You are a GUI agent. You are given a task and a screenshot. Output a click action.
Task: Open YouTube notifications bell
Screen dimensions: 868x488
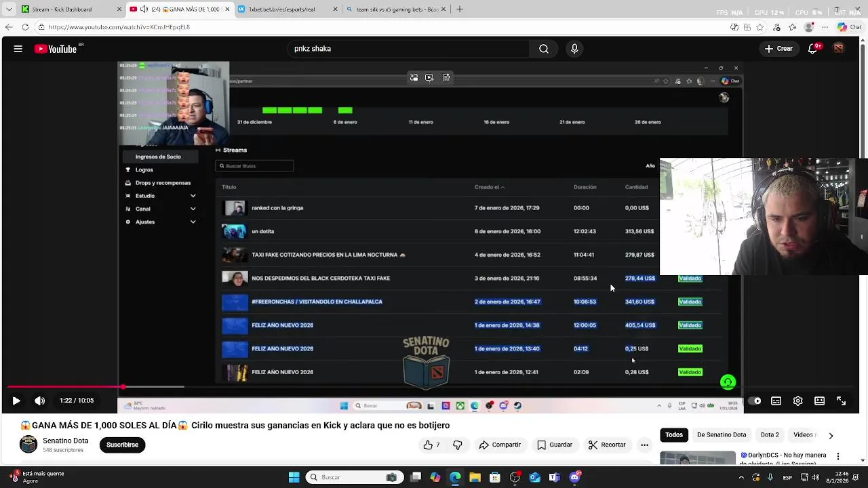click(813, 49)
